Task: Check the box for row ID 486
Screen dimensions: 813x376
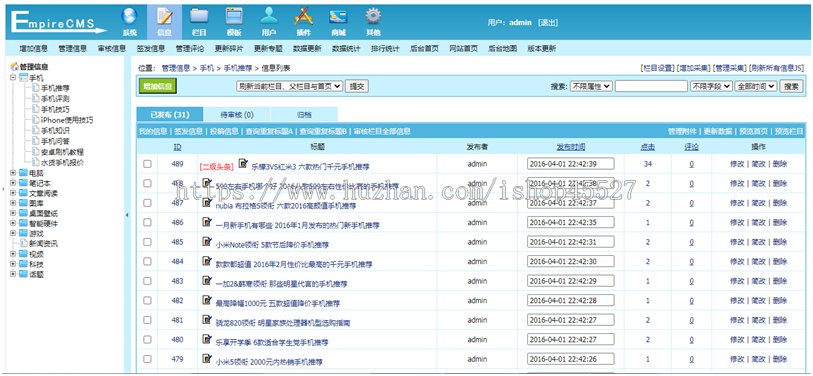Action: (x=147, y=222)
